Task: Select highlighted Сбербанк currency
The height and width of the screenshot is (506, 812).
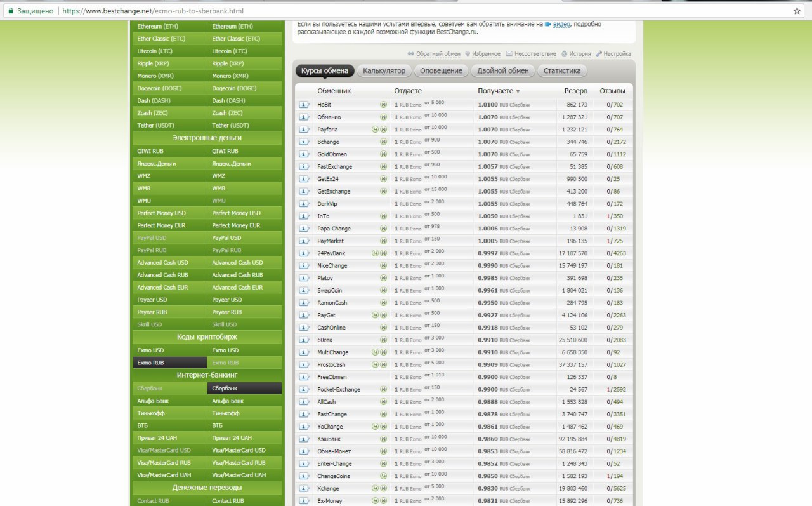Action: [245, 388]
